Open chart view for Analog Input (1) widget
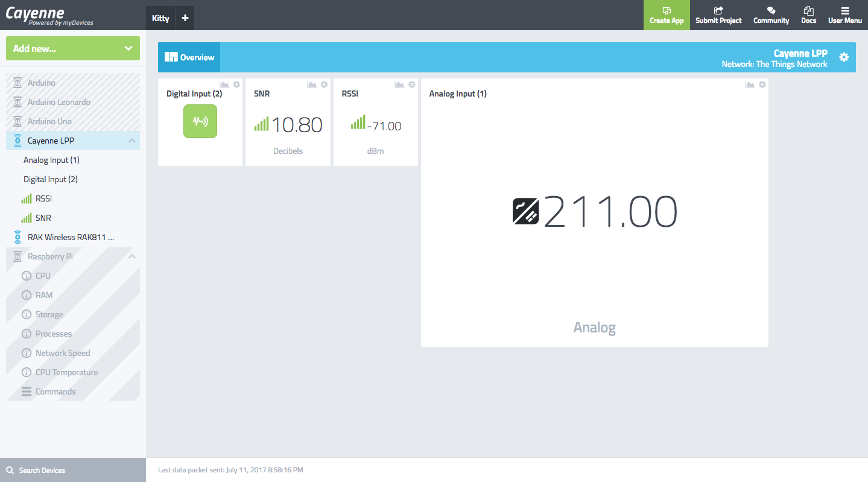Image resolution: width=868 pixels, height=482 pixels. (x=750, y=84)
